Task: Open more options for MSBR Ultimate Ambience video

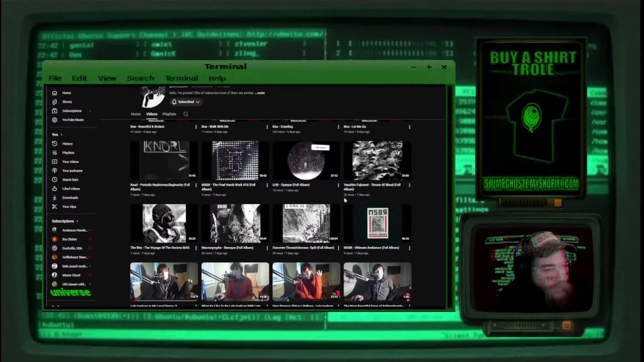Action: click(409, 248)
